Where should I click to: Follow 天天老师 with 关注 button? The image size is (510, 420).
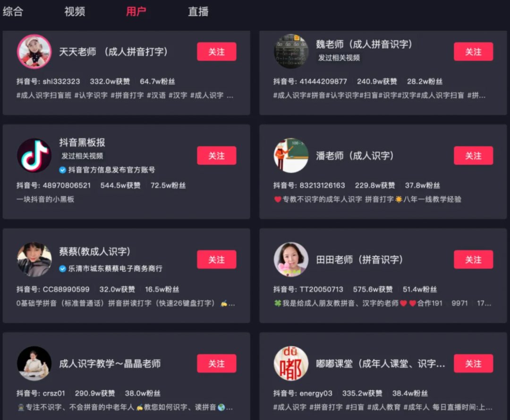pos(217,51)
